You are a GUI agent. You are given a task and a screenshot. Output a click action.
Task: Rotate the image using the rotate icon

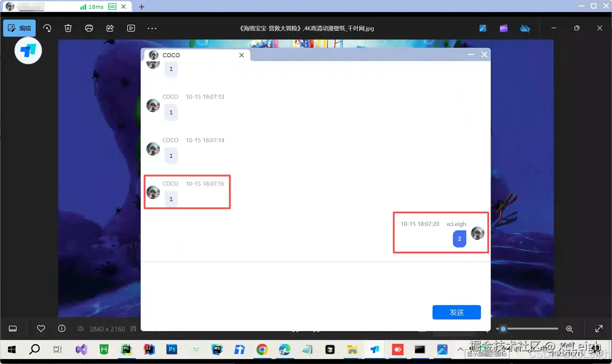click(47, 28)
